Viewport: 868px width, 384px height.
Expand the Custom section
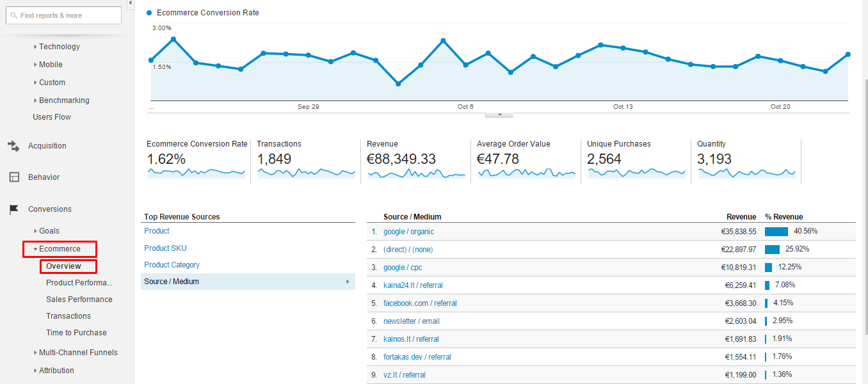52,83
